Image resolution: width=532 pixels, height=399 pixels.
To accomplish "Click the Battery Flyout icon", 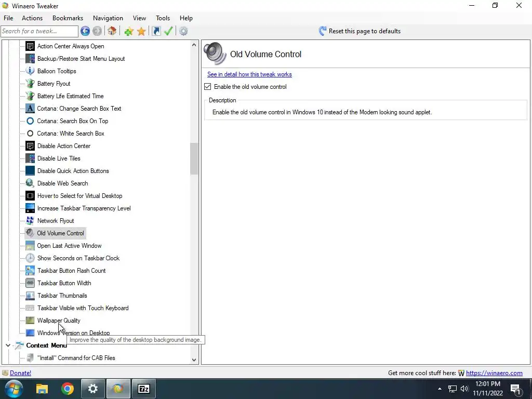I will (x=30, y=84).
